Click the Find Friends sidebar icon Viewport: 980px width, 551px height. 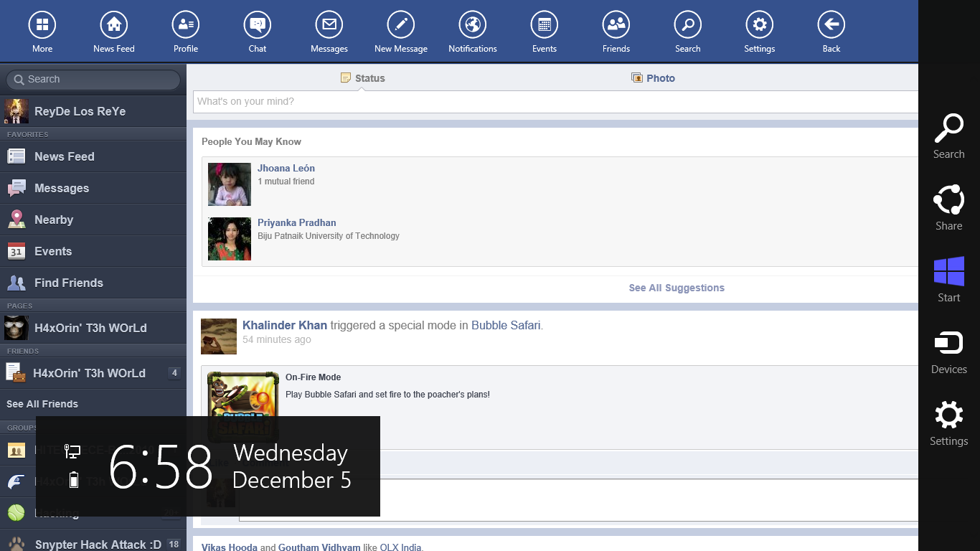click(x=17, y=283)
